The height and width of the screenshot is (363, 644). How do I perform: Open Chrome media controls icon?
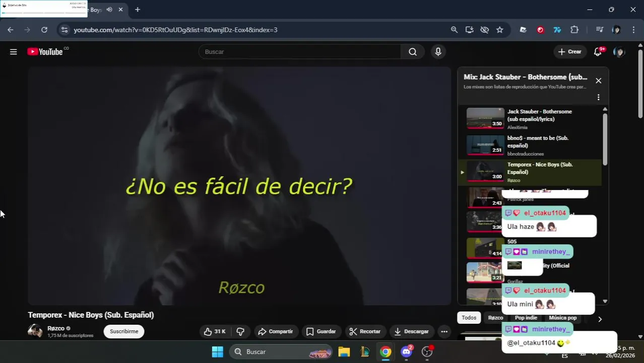tap(599, 30)
